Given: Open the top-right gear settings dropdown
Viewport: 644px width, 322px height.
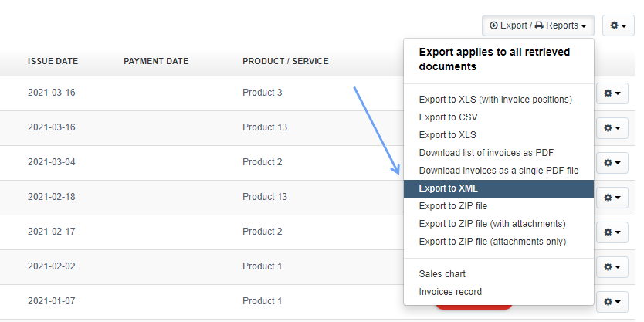Looking at the screenshot, I should [618, 25].
